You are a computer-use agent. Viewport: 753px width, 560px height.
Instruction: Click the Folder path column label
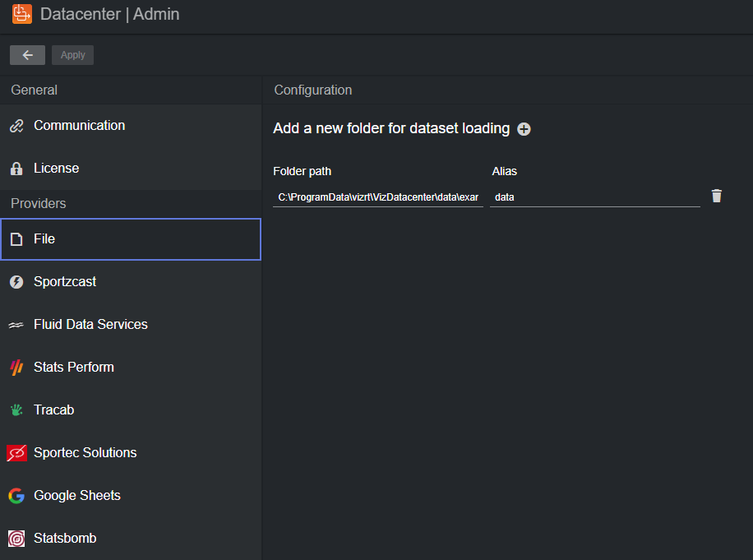click(x=302, y=172)
